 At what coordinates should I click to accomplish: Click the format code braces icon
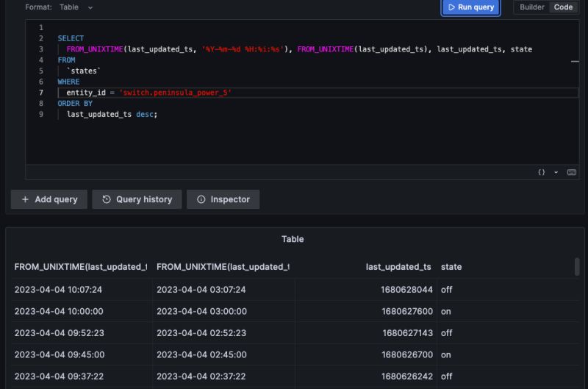tap(541, 172)
